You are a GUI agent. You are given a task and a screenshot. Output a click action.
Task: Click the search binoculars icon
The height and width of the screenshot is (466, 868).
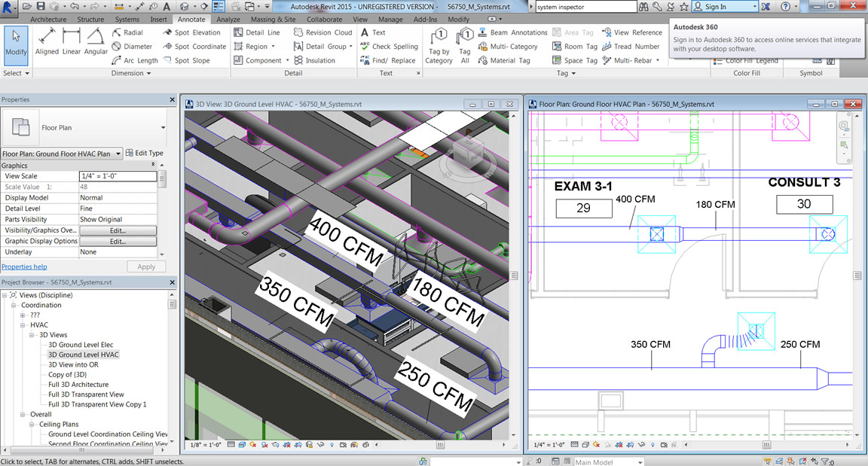(x=643, y=7)
